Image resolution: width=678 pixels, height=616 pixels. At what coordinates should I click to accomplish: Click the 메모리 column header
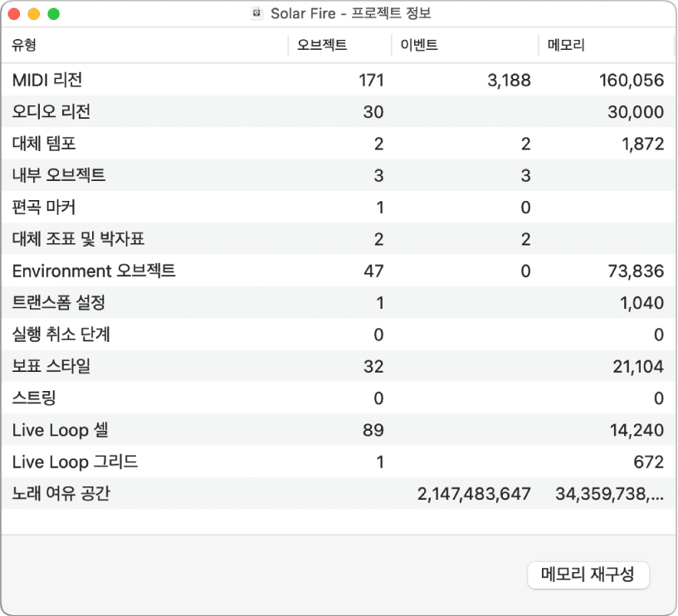tap(566, 45)
